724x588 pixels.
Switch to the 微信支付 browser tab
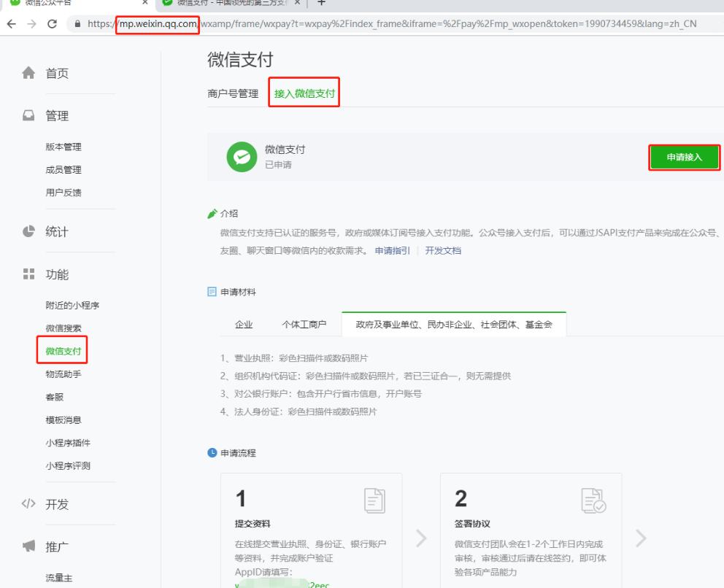point(231,3)
